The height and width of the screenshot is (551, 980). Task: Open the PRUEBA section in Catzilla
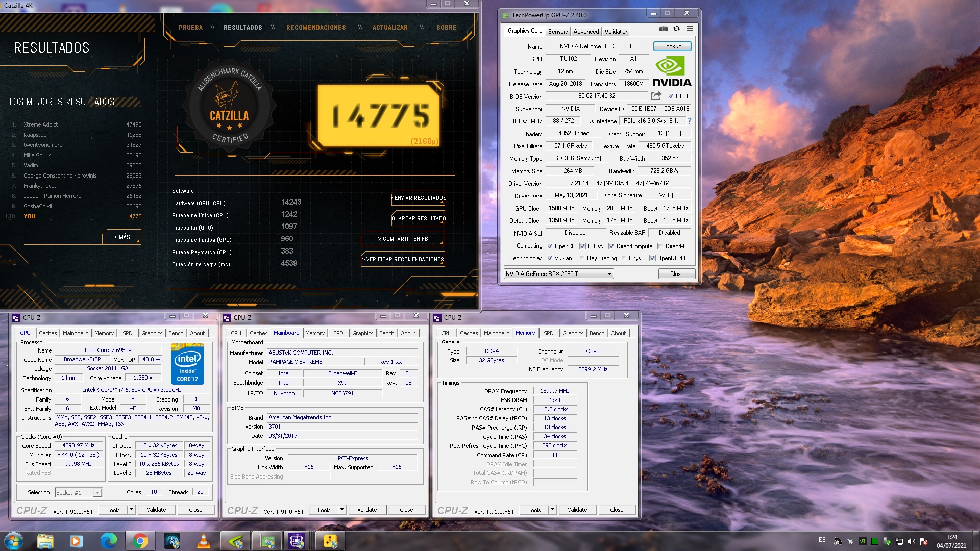tap(190, 28)
